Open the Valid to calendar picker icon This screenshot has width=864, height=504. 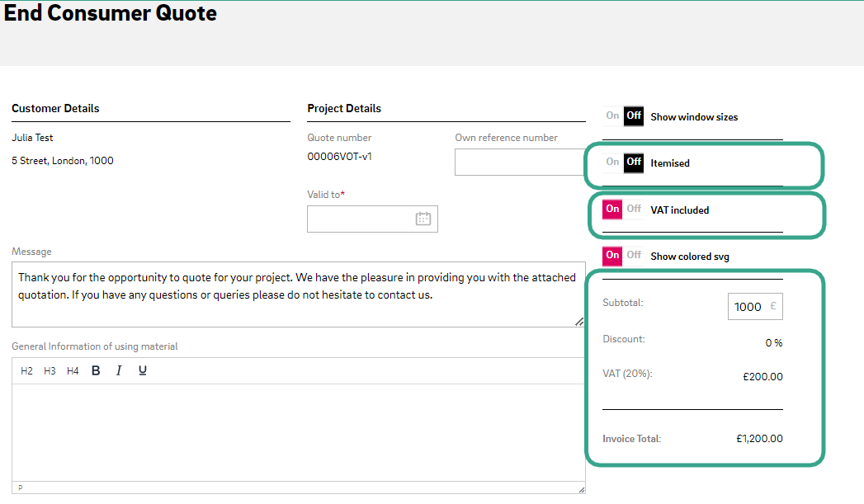pos(423,219)
